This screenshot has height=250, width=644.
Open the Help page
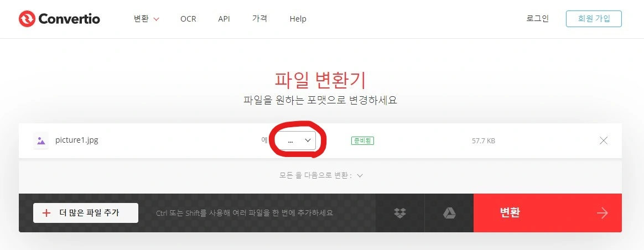point(298,19)
